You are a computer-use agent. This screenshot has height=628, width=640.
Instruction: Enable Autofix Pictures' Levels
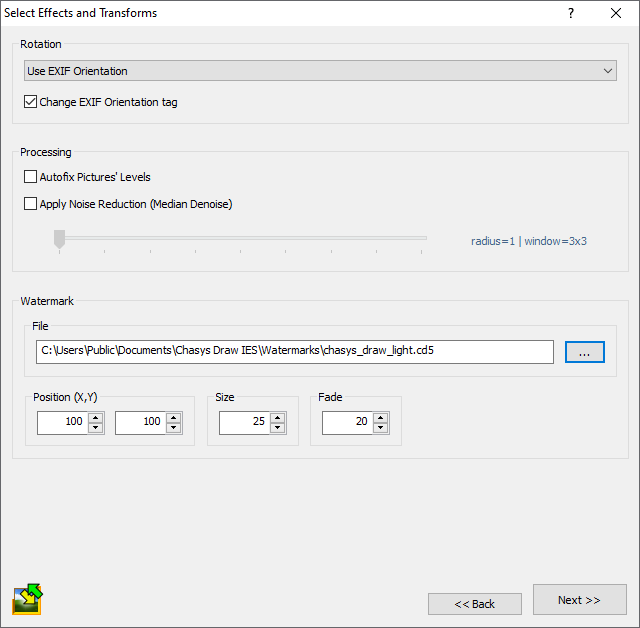(x=31, y=177)
